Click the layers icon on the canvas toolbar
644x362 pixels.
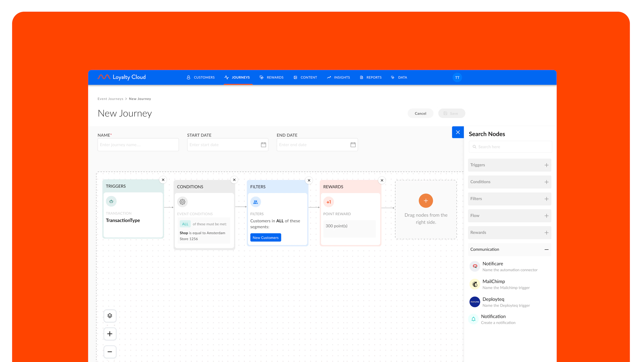click(110, 316)
